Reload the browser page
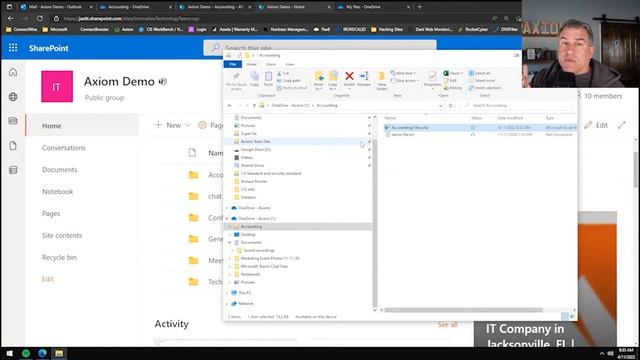The width and height of the screenshot is (640, 360). (40, 18)
